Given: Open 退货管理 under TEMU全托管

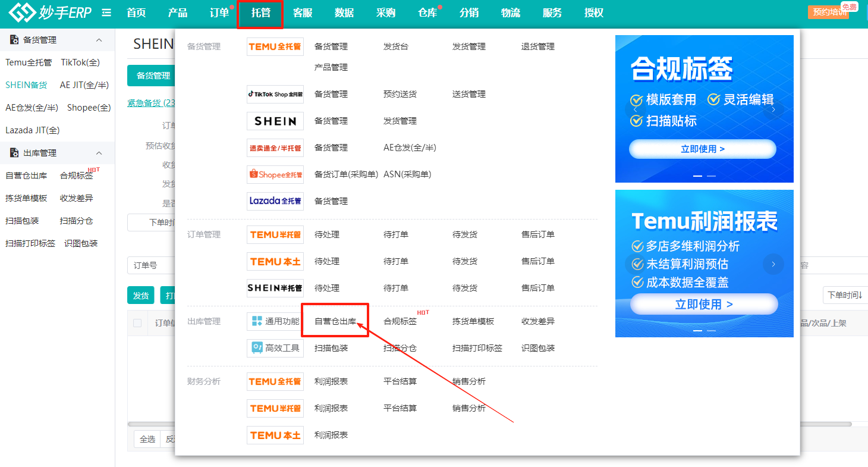Looking at the screenshot, I should pyautogui.click(x=538, y=46).
